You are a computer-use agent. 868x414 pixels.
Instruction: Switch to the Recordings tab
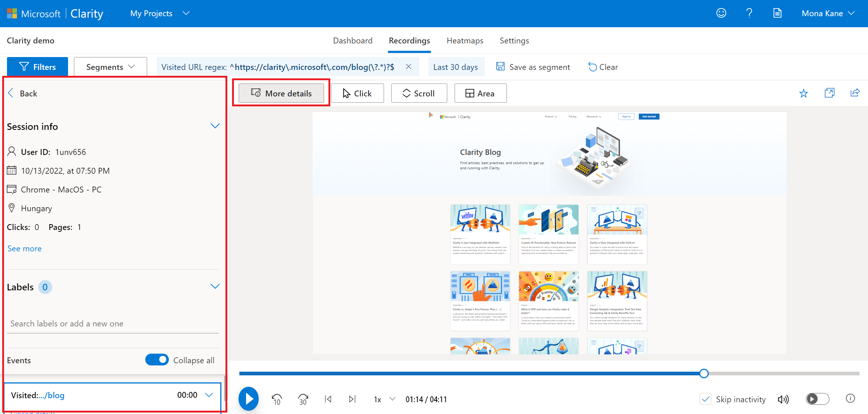[x=409, y=40]
